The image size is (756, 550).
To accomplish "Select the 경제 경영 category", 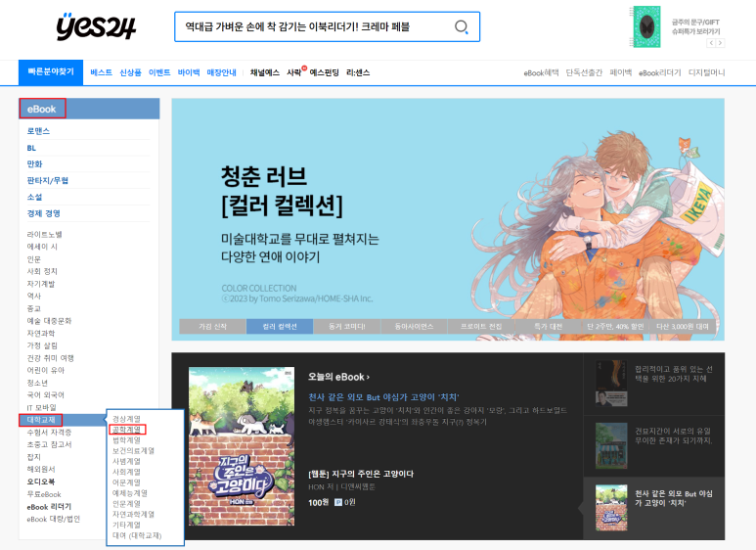I will (x=43, y=213).
